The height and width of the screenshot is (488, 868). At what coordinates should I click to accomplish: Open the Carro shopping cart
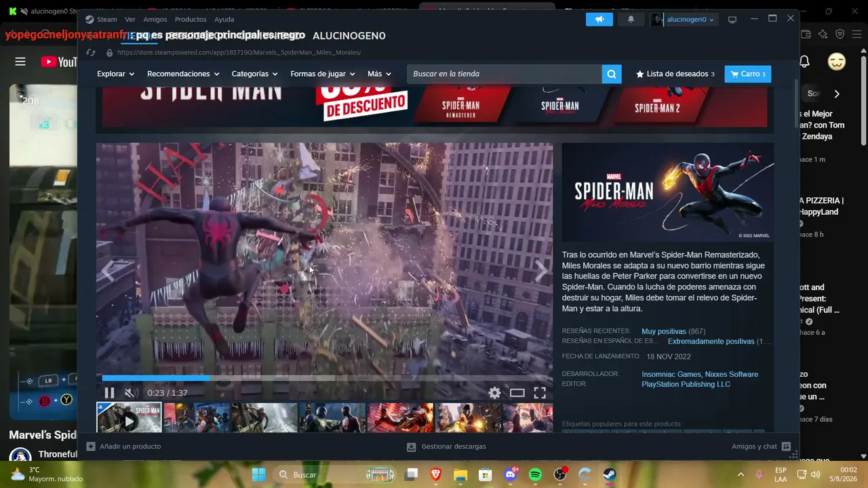point(748,74)
